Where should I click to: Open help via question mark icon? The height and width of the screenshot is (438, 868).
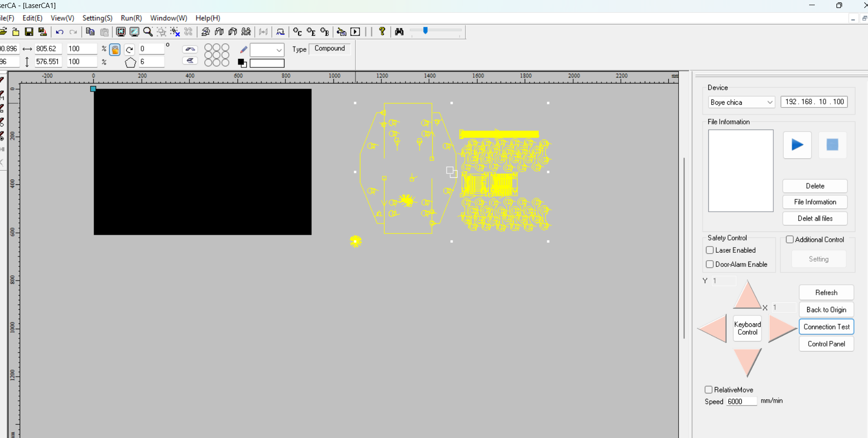point(382,31)
